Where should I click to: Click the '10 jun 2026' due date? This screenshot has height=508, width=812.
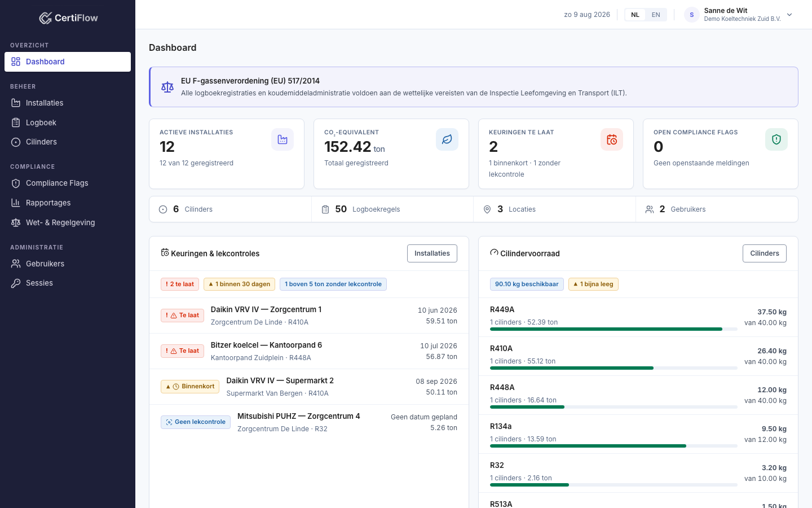tap(438, 310)
